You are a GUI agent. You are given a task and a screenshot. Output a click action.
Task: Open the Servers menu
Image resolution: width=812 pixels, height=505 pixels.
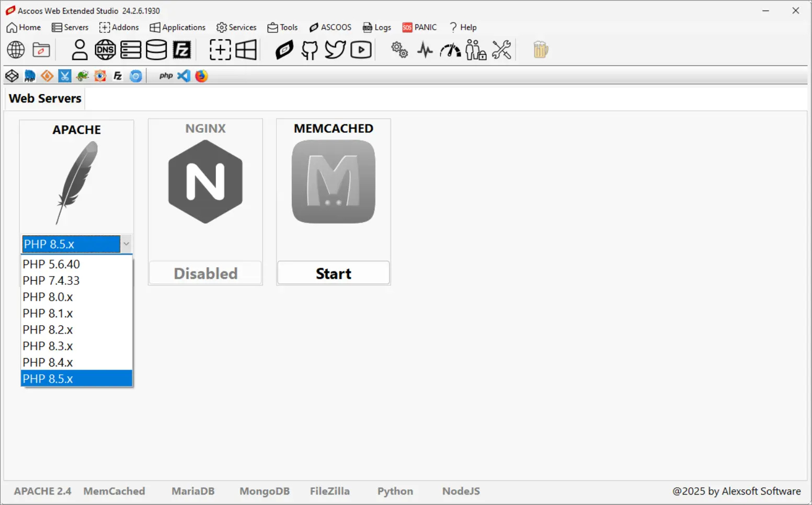[70, 27]
